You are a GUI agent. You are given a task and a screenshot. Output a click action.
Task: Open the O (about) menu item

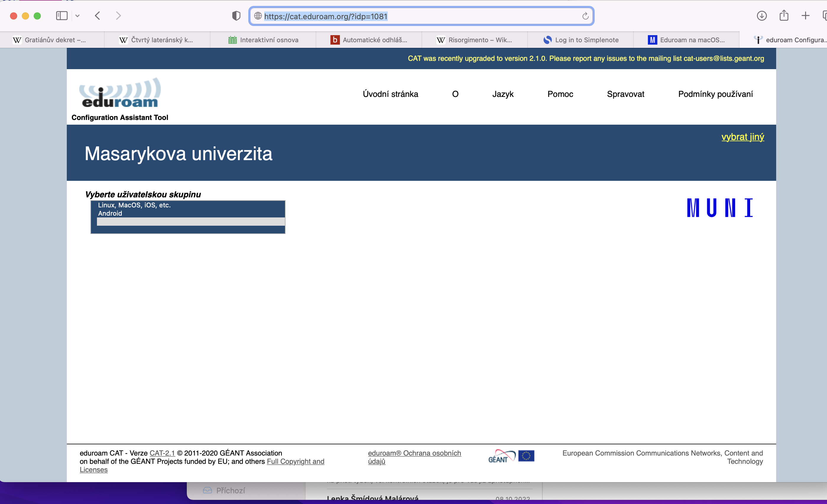pos(455,94)
